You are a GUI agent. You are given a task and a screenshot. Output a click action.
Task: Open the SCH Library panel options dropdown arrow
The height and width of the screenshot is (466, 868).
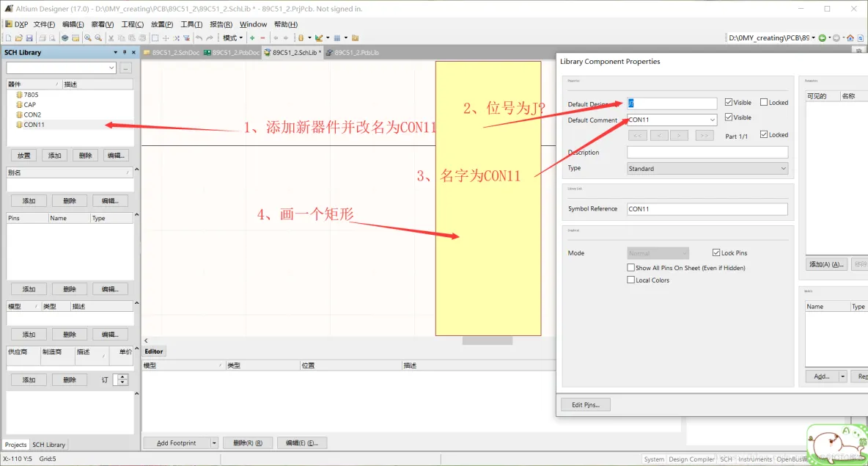(115, 52)
